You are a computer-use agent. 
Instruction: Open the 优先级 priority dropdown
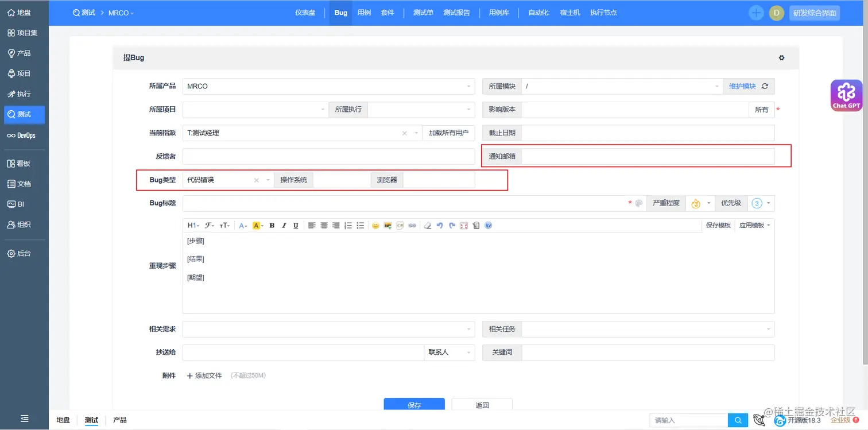coord(761,203)
